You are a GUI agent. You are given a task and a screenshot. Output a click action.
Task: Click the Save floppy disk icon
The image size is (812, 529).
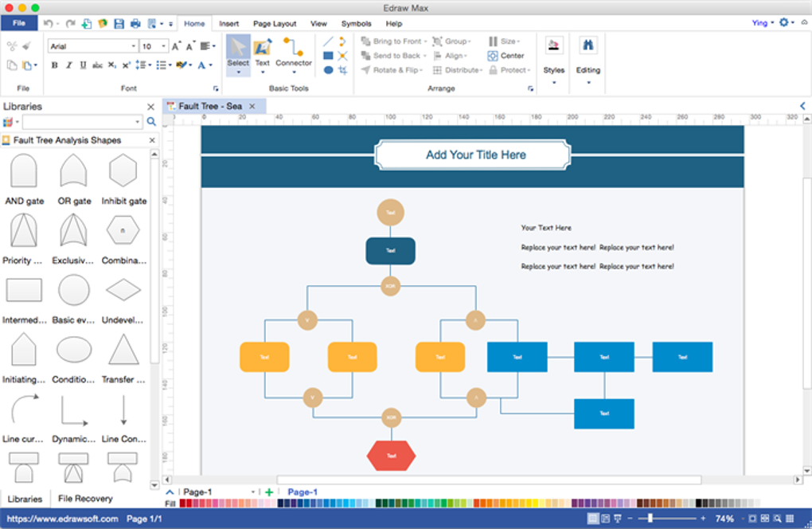119,23
